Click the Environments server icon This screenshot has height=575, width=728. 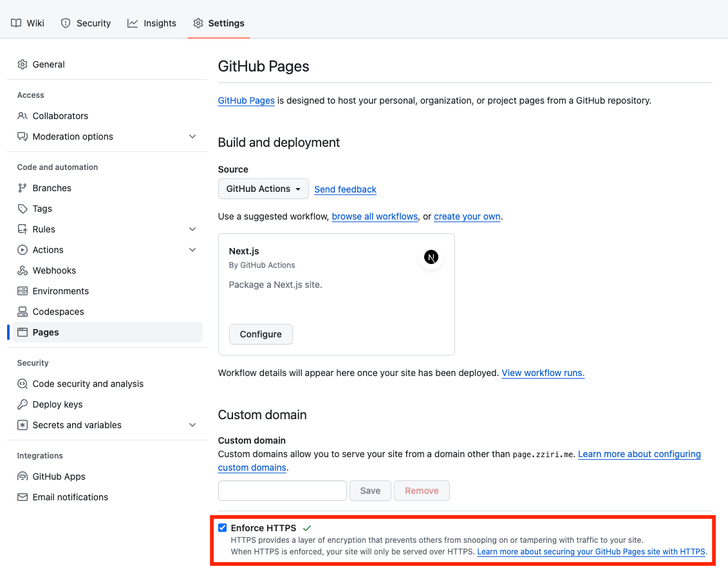[x=23, y=291]
